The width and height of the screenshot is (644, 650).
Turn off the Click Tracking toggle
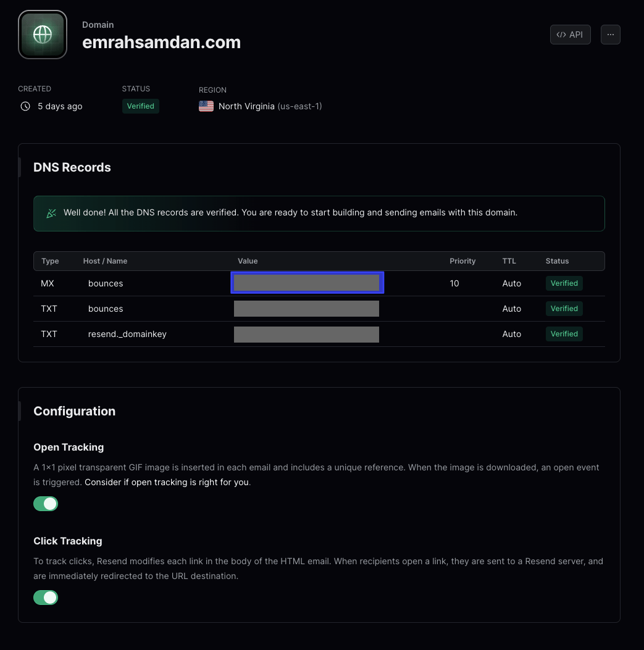[x=46, y=598]
